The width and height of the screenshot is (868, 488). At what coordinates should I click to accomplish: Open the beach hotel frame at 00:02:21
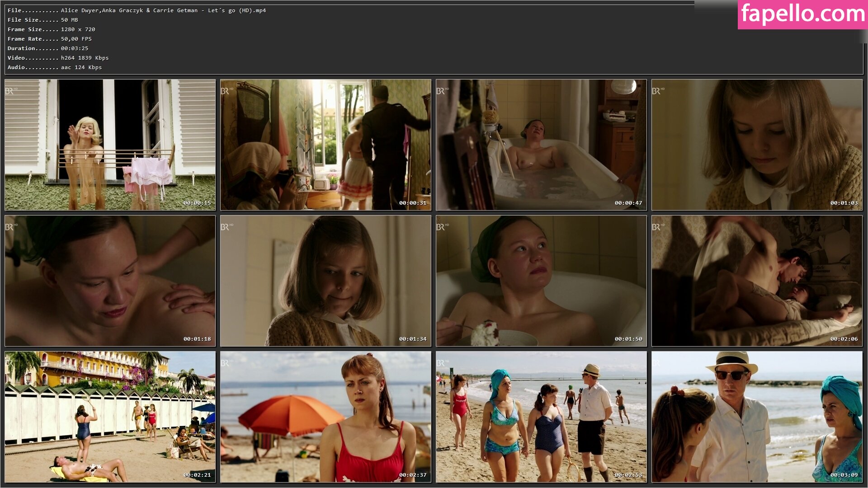[x=110, y=417]
